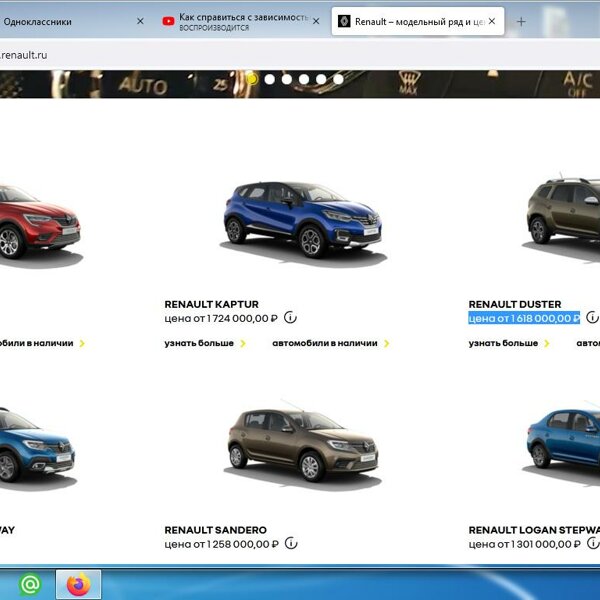This screenshot has width=600, height=600.
Task: Click узнать больше under Renault Kaptur
Action: [199, 343]
